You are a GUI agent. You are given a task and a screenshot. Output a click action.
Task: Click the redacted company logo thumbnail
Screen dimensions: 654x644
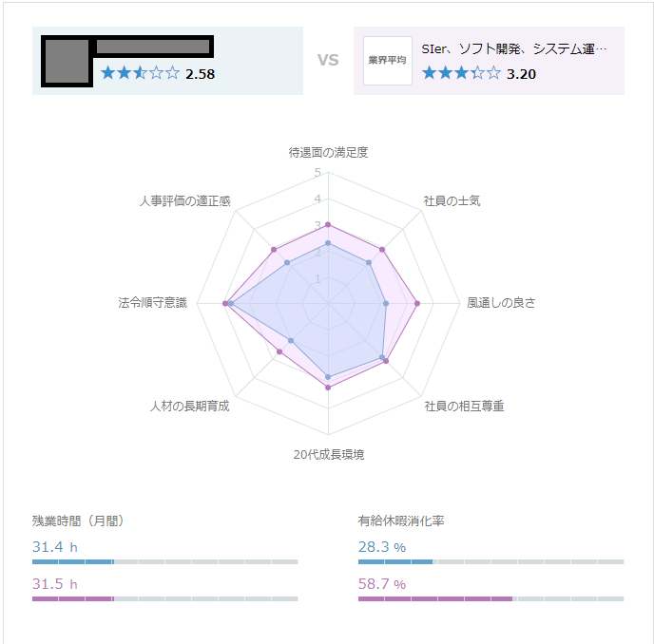(x=67, y=62)
